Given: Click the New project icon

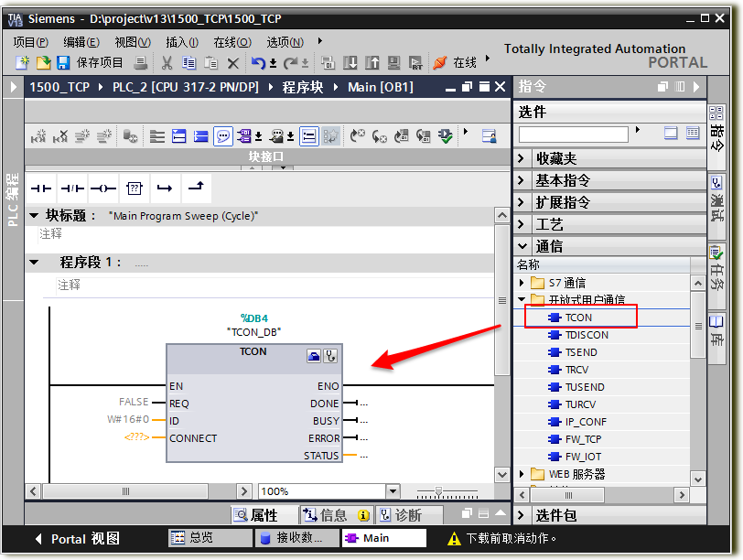Looking at the screenshot, I should [x=22, y=62].
